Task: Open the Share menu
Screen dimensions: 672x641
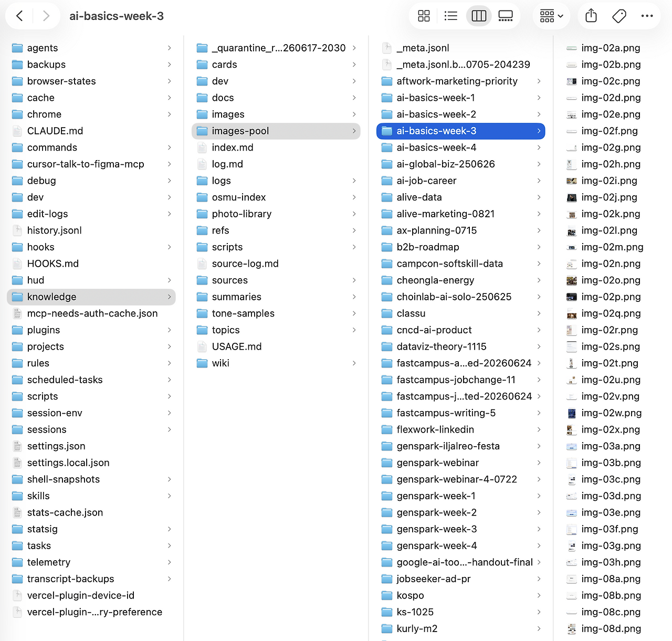Action: [591, 16]
